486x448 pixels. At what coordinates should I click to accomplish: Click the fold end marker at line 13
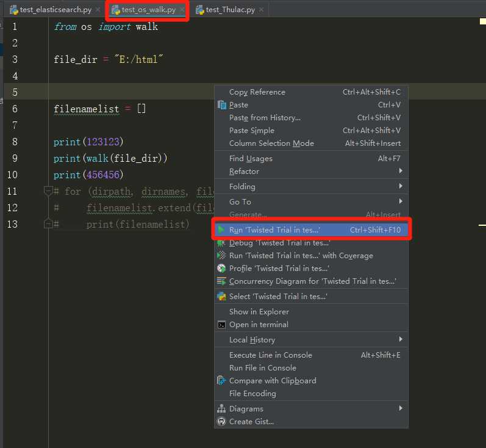tap(48, 223)
